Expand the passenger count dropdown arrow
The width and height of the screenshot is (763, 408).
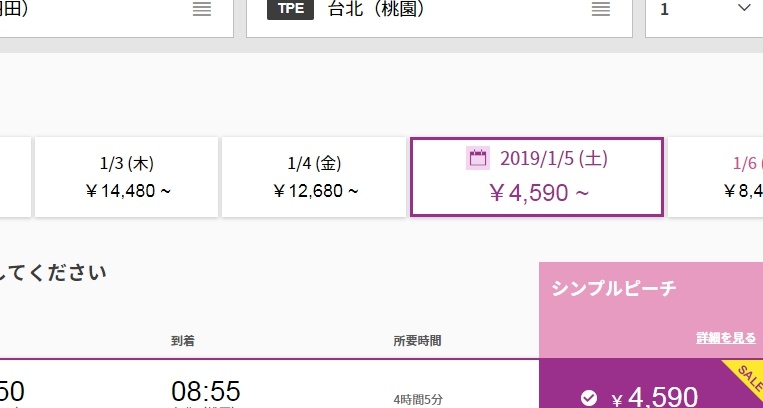click(744, 8)
